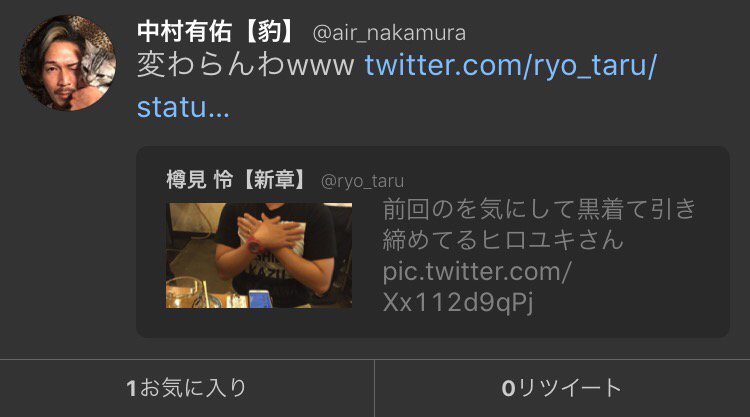This screenshot has width=750, height=417.
Task: Tap the quoted line 締めてるヒロユキさん
Action: (503, 239)
